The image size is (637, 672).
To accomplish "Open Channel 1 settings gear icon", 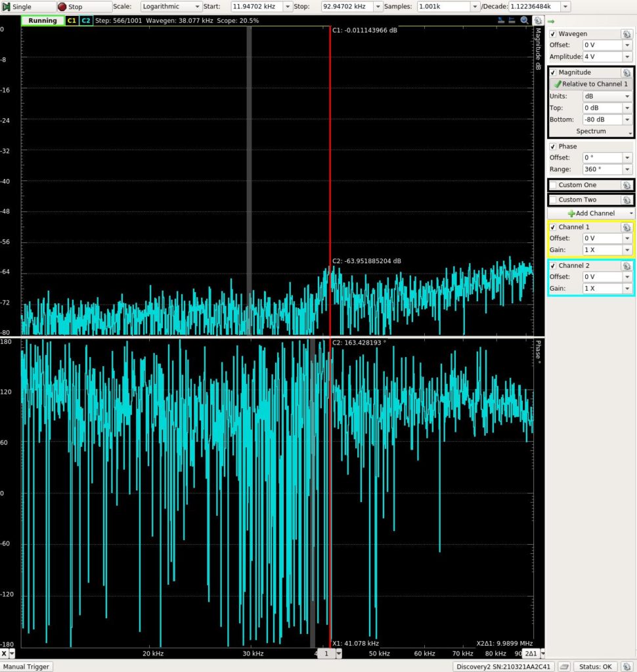I will pos(626,227).
